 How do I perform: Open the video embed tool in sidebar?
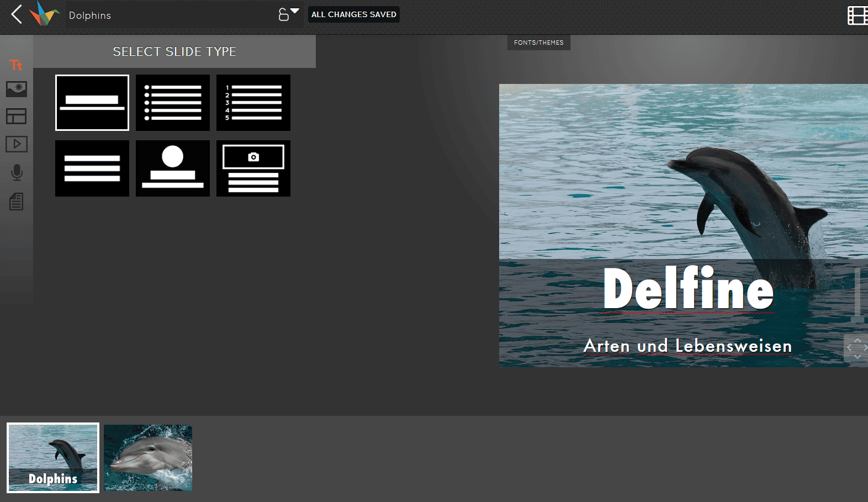coord(17,144)
